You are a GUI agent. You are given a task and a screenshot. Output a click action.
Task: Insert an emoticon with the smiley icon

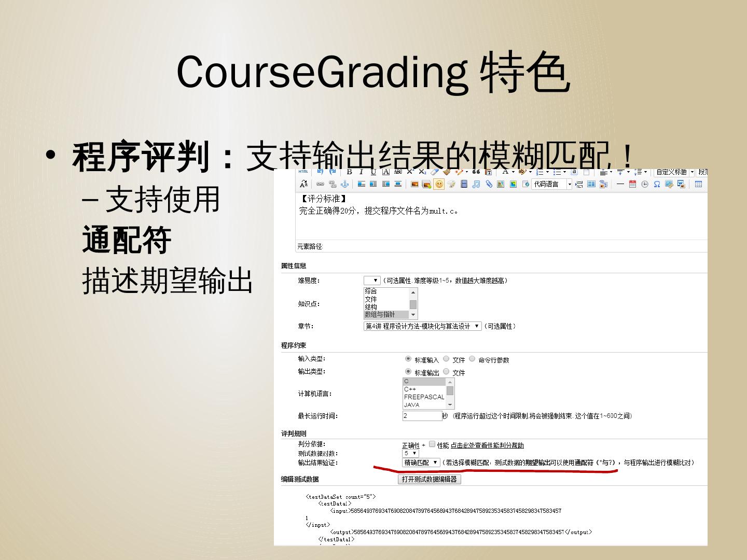(439, 184)
